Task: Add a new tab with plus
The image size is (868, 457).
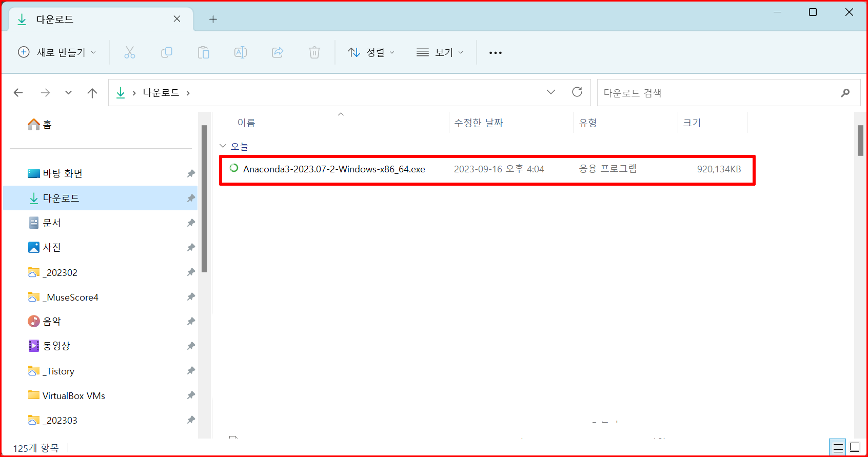Action: point(213,19)
